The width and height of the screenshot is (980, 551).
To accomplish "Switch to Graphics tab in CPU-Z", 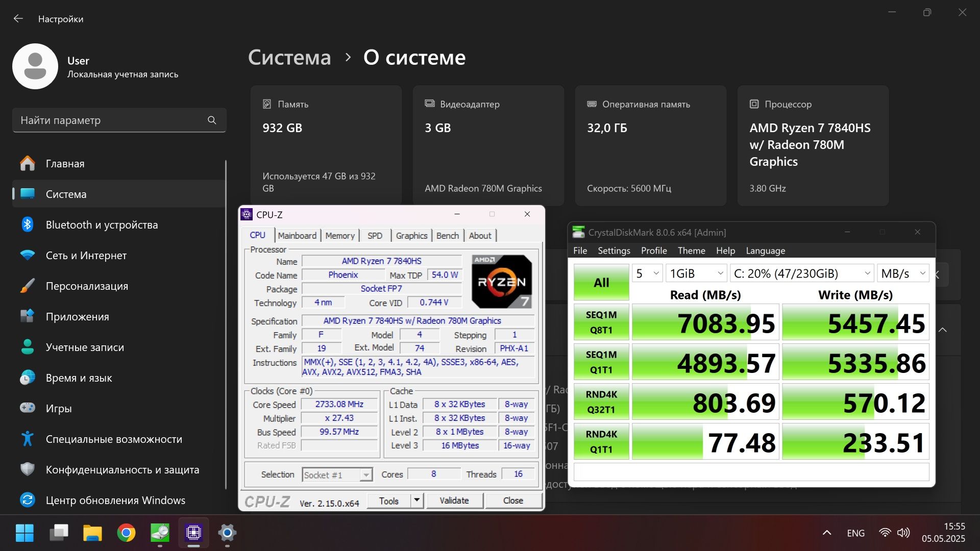I will (x=411, y=236).
